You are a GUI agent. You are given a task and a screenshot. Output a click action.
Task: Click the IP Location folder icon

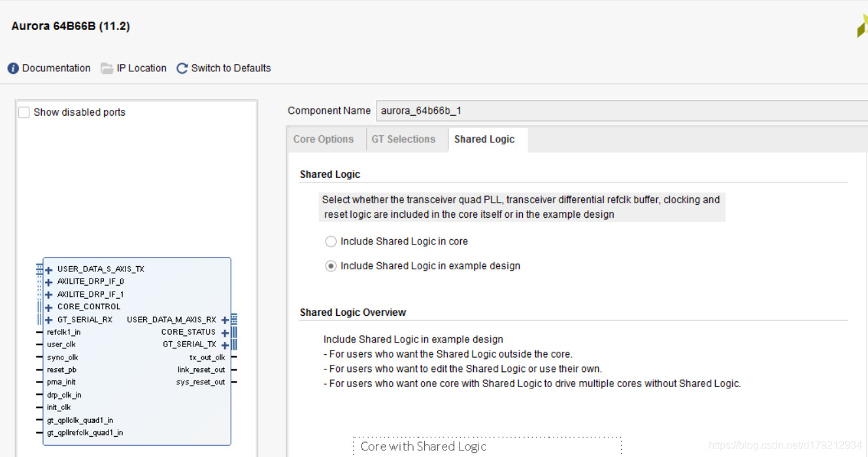[x=107, y=68]
